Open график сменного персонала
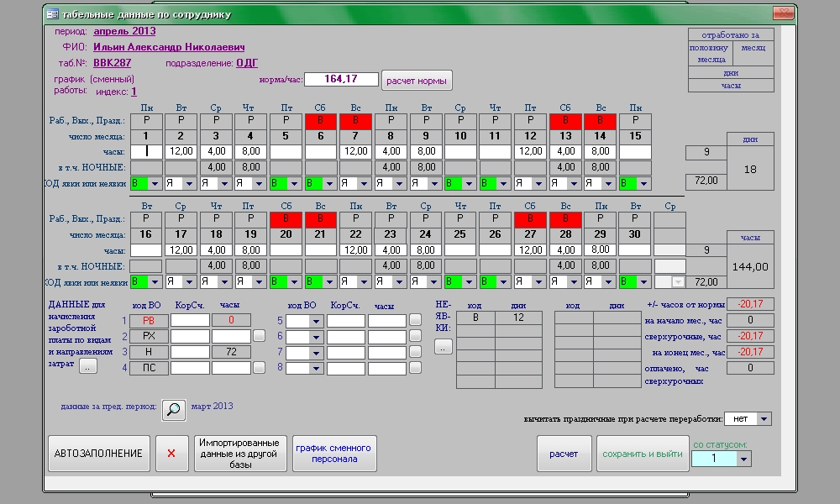 334,454
